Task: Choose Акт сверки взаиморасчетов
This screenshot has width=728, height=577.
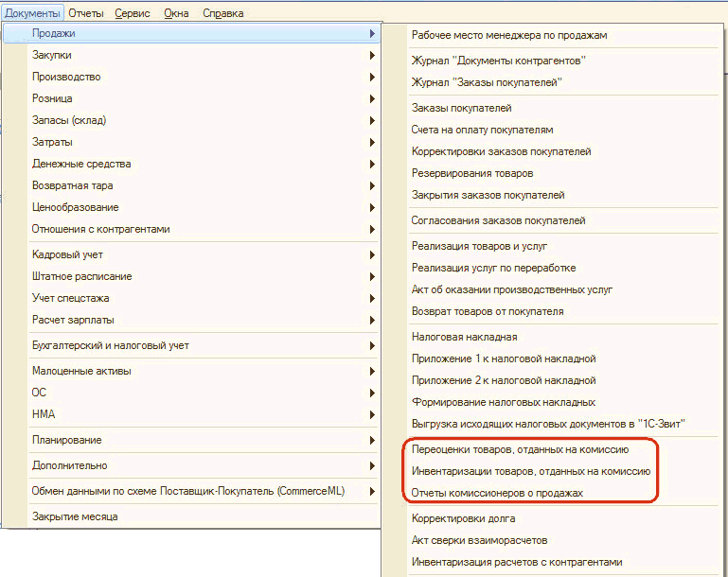Action: tap(480, 541)
